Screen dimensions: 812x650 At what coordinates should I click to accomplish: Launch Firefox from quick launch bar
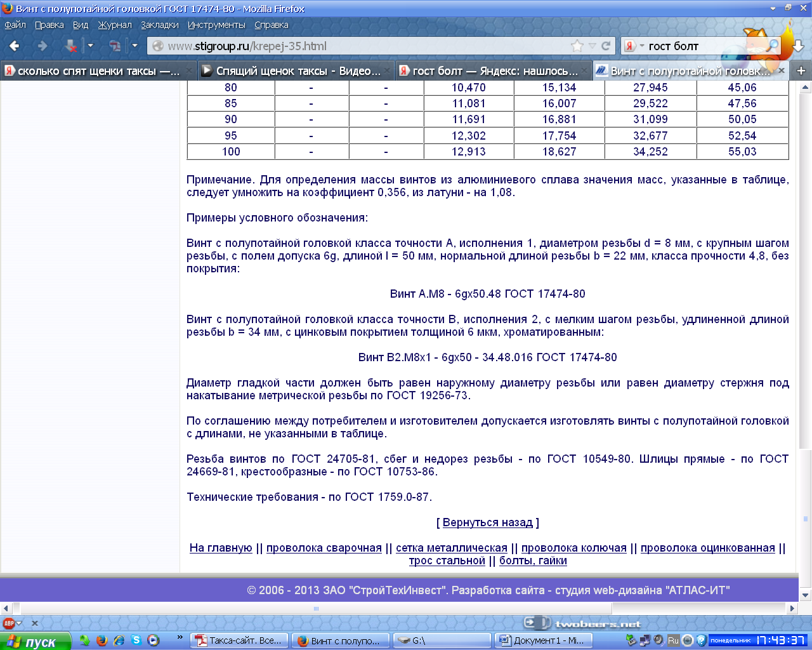point(101,640)
